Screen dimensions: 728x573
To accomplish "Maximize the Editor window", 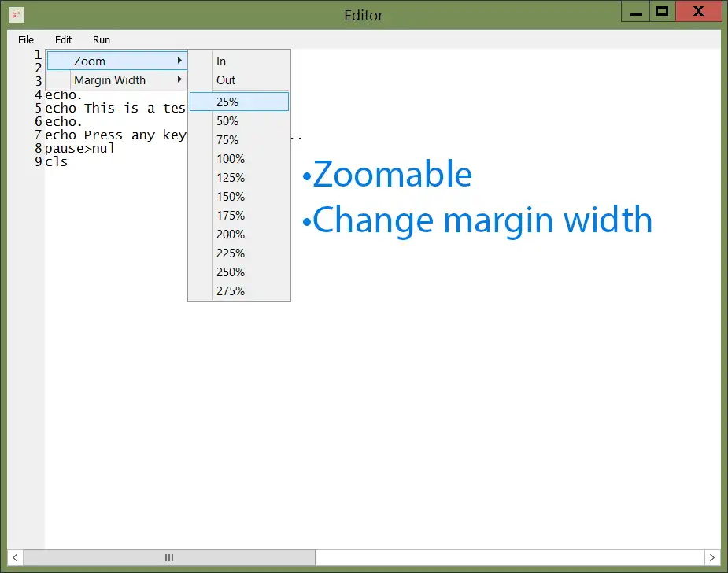I will (x=662, y=12).
